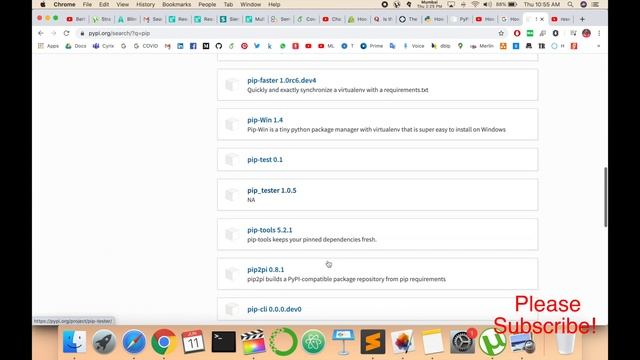This screenshot has height=360, width=640.
Task: Open Safari from the dock
Action: click(134, 342)
